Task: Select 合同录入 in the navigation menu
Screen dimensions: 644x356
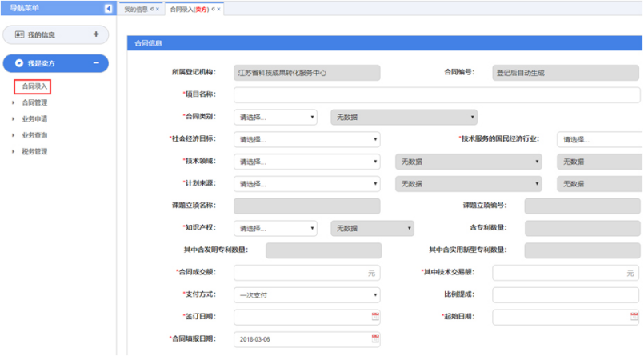Action: [x=36, y=86]
